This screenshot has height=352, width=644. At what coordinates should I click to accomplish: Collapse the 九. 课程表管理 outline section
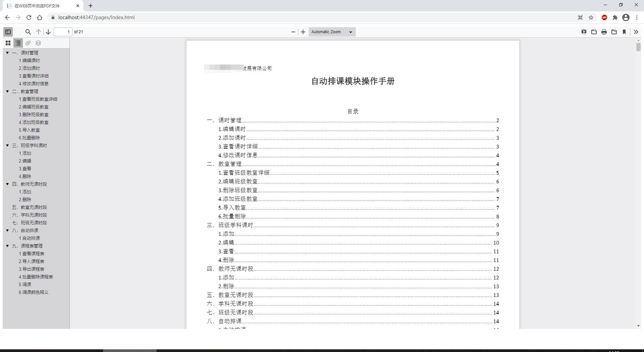pyautogui.click(x=7, y=246)
